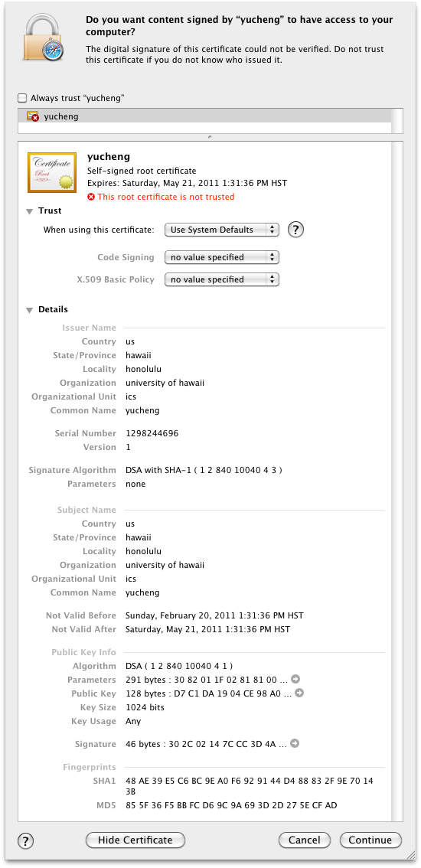Click the Continue button
This screenshot has width=421, height=868.
370,840
